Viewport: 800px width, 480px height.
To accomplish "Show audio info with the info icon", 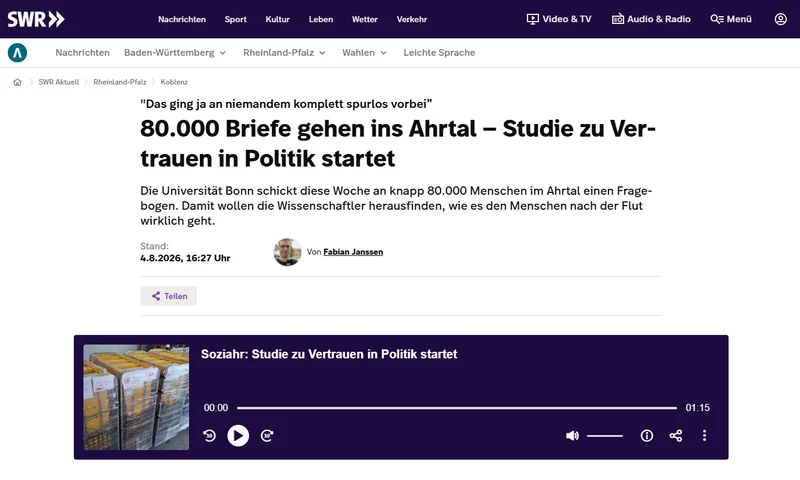I will 646,436.
